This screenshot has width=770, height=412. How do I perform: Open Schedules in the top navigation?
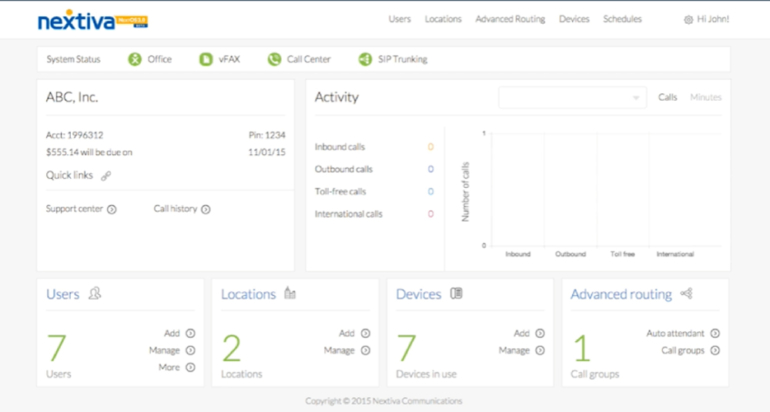pyautogui.click(x=622, y=19)
